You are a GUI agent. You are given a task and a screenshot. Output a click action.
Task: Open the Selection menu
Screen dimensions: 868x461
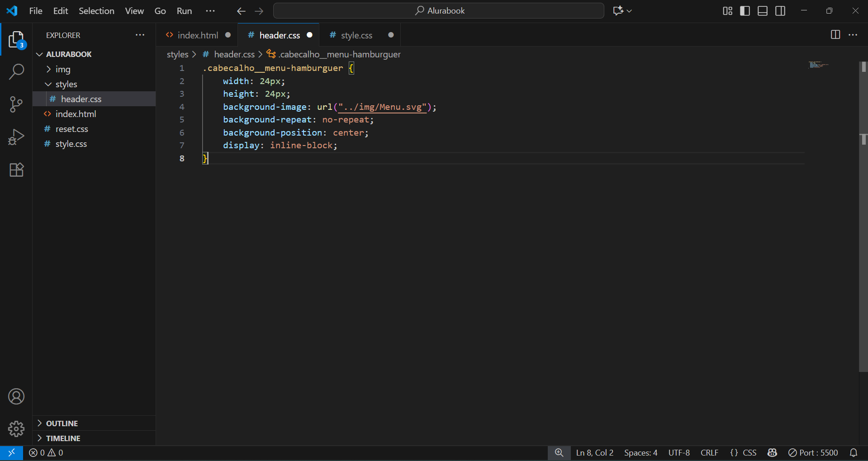[96, 11]
